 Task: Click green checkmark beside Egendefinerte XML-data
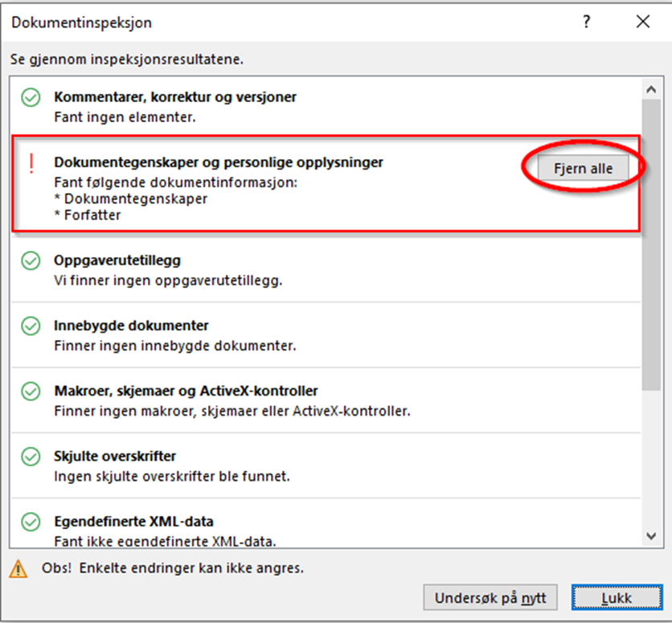[31, 522]
